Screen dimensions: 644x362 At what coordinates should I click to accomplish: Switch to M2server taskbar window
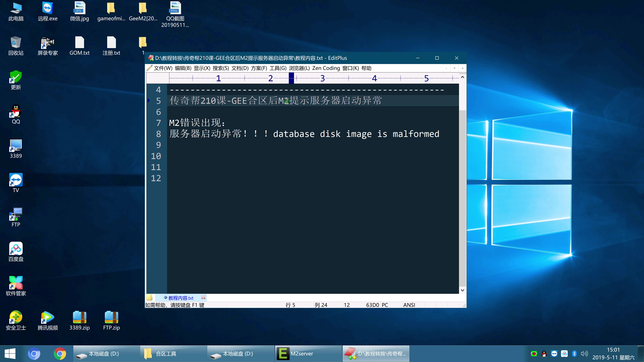coord(308,354)
